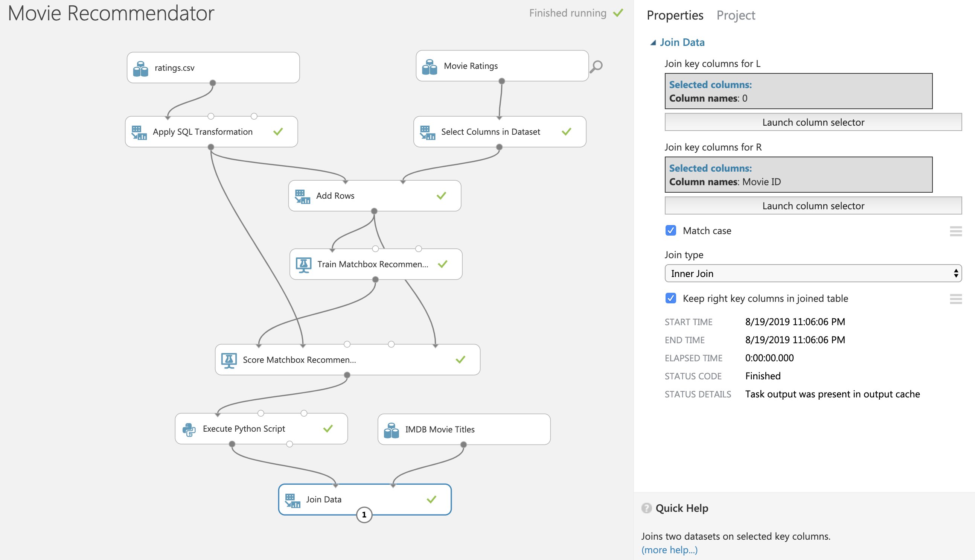Switch to the Properties tab

[675, 15]
